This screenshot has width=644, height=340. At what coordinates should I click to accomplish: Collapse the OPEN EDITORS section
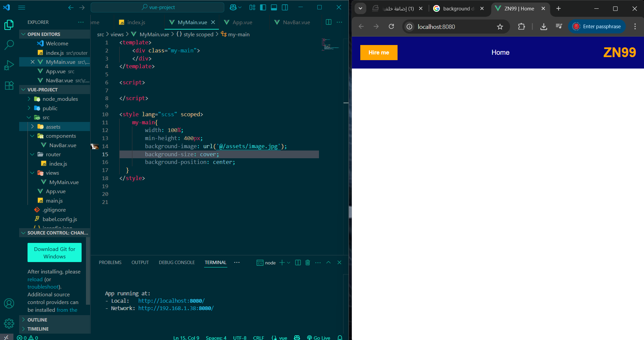click(44, 34)
